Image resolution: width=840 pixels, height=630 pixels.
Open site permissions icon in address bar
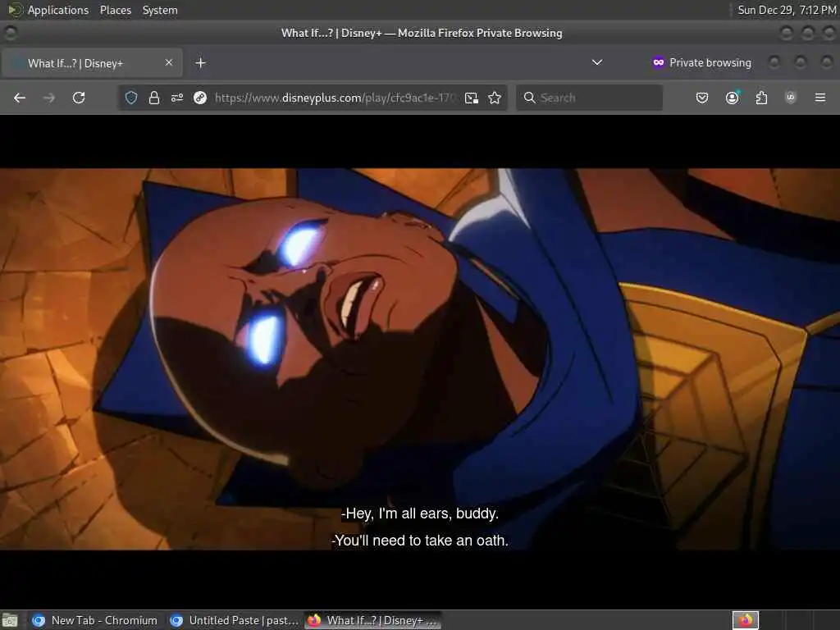177,98
